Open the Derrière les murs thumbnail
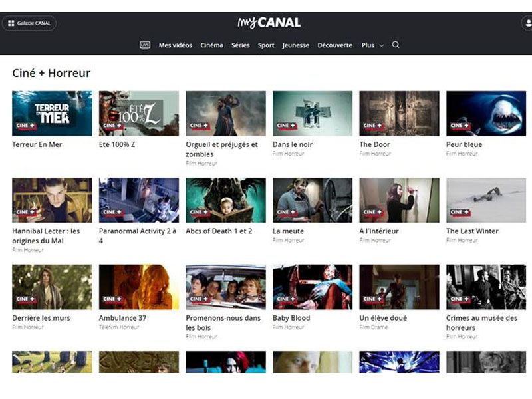The height and width of the screenshot is (399, 532). [52, 287]
